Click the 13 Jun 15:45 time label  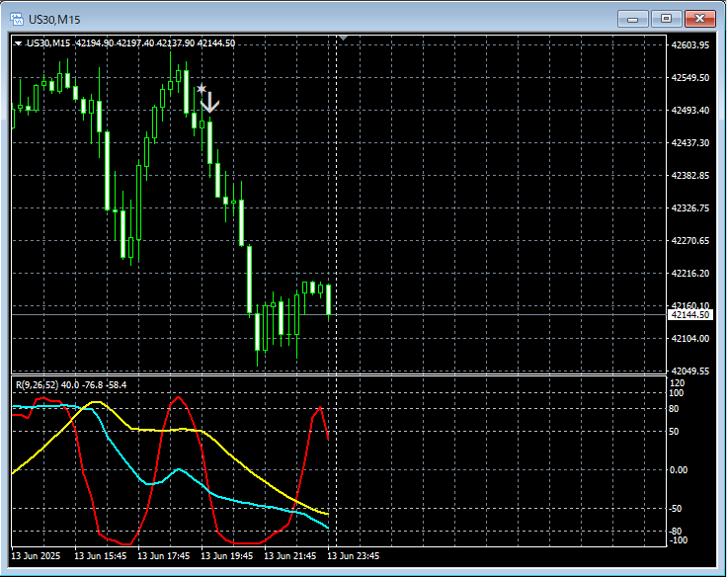101,555
